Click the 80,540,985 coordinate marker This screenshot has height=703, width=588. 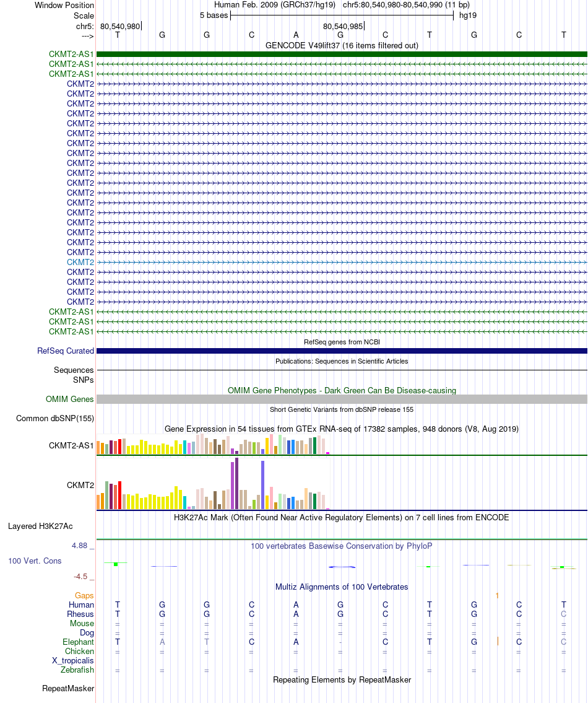pyautogui.click(x=343, y=27)
